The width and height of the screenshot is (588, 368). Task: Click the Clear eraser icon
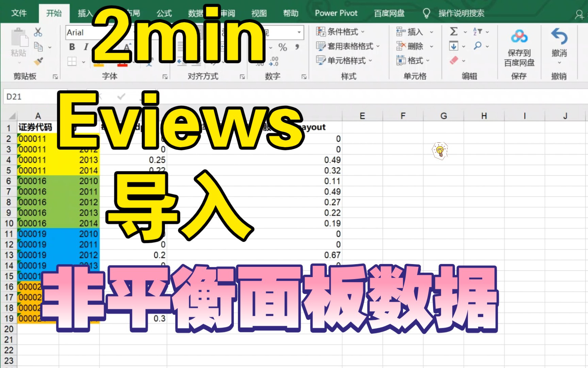point(454,60)
